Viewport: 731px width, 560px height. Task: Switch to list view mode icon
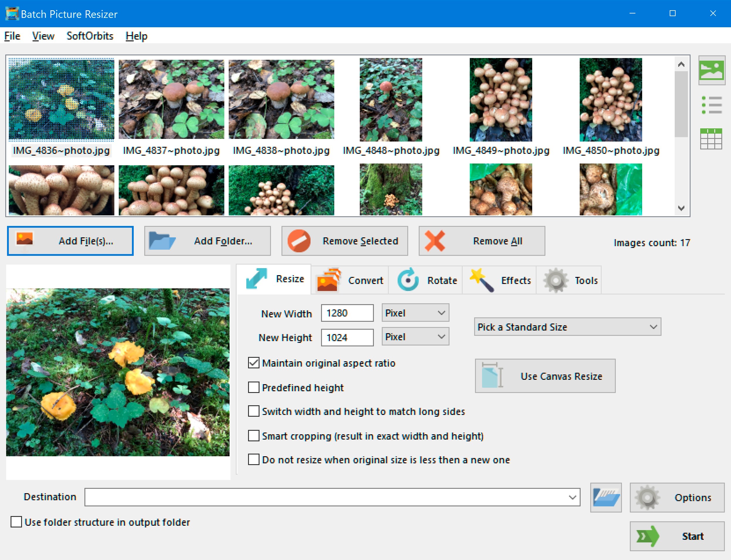coord(711,105)
